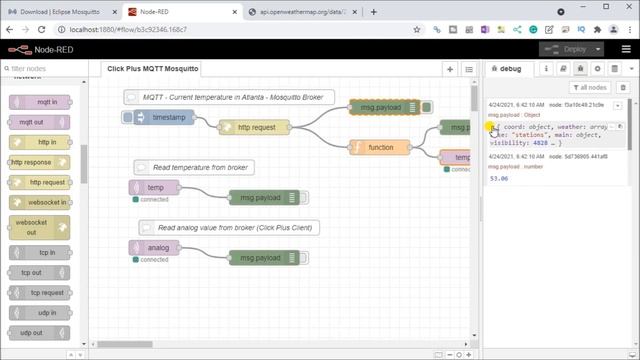Clear debug messages with trash icon
This screenshot has width=640, height=360.
point(623,87)
